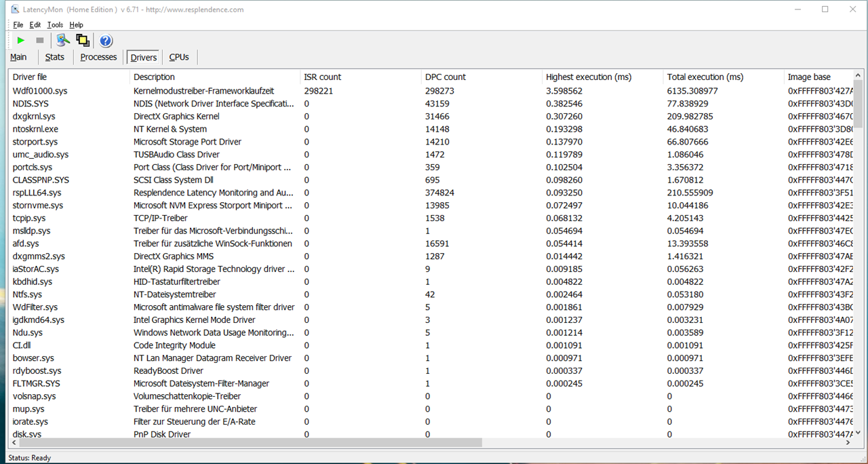
Task: Switch to the CPUs tab
Action: point(179,57)
